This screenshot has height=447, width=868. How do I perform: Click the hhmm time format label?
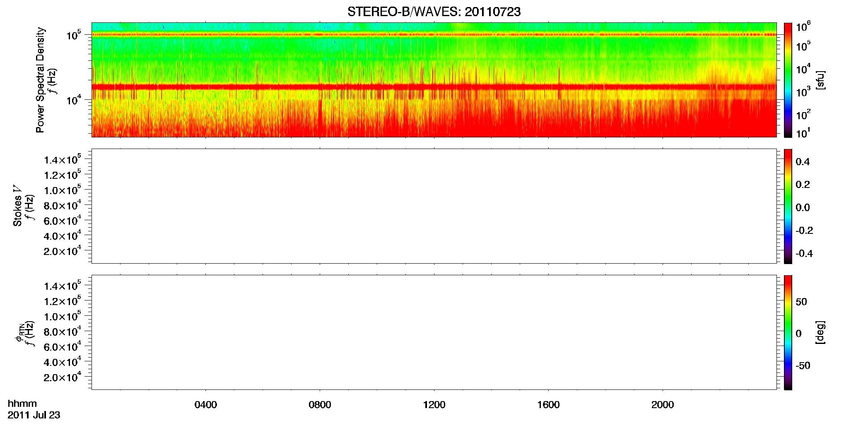pos(22,404)
